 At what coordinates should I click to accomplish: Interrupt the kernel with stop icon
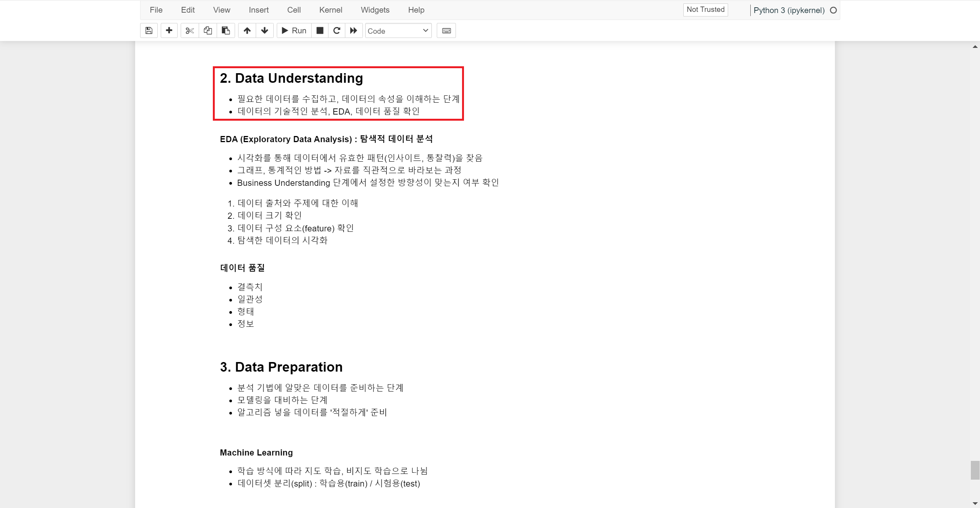click(320, 31)
